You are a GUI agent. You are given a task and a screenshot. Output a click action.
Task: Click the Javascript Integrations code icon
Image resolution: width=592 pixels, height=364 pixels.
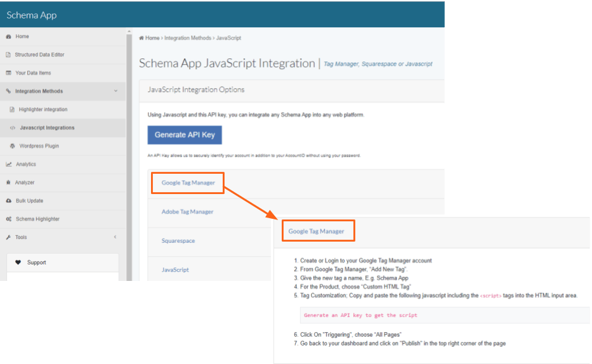coord(13,128)
